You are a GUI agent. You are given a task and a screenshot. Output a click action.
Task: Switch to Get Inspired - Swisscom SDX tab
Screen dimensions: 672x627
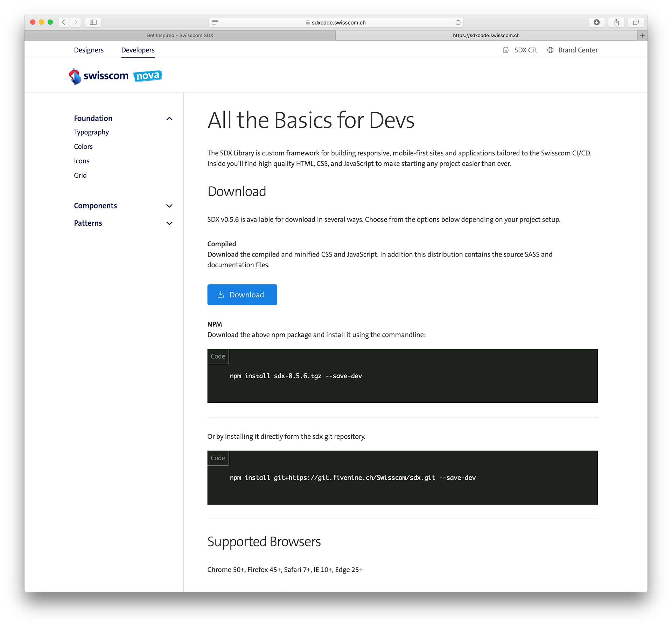point(180,35)
